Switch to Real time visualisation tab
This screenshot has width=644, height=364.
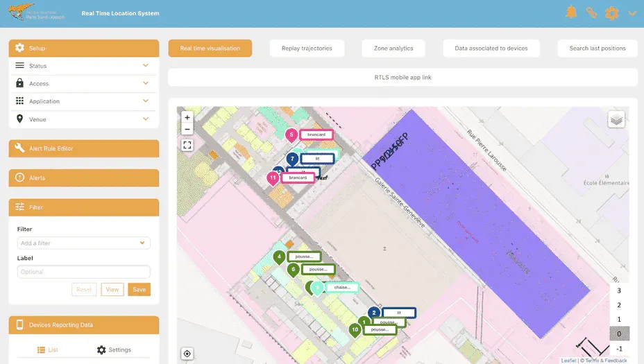(x=210, y=48)
